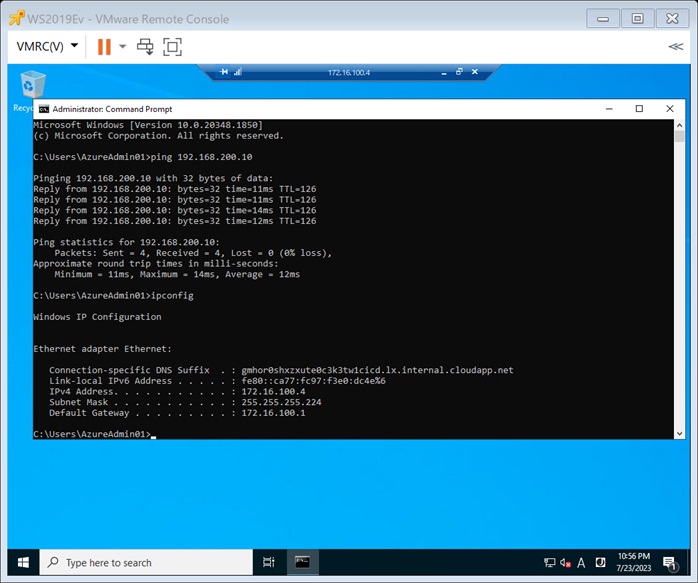Click the IPv4 Address value 172.16.100.4
698x583 pixels.
pos(273,392)
